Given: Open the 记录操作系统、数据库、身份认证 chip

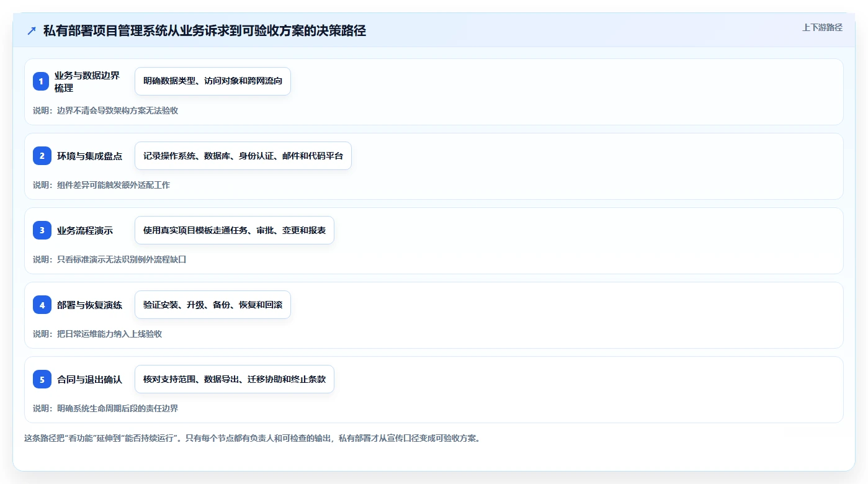Looking at the screenshot, I should [x=243, y=156].
